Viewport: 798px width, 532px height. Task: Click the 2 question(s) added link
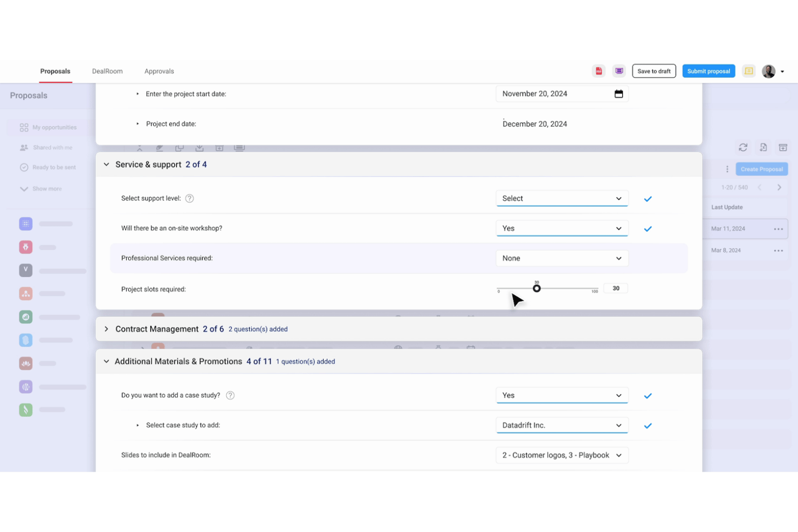(258, 329)
